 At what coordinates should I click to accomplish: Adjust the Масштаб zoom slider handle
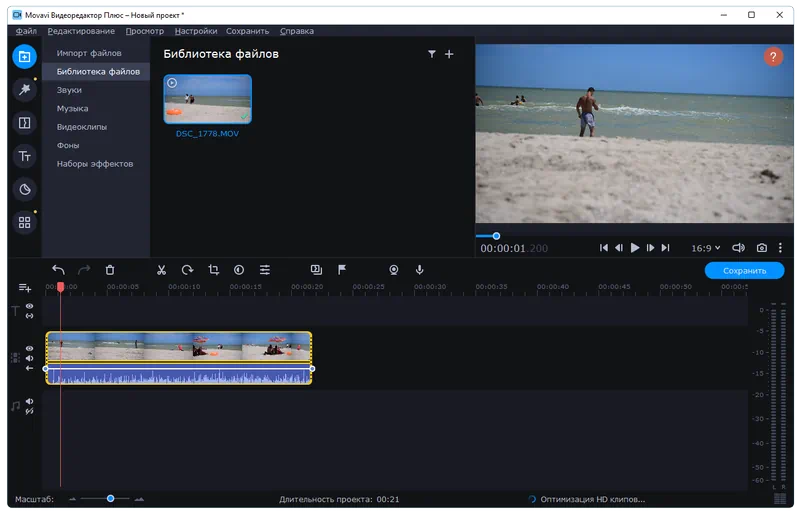click(x=111, y=498)
